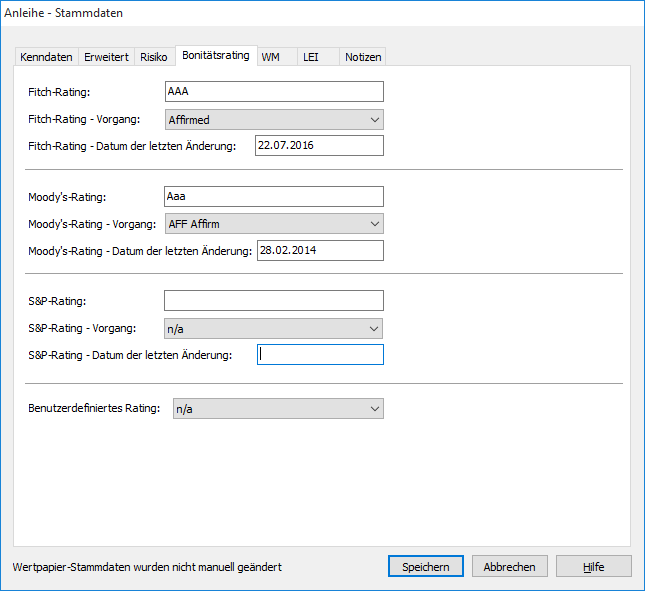Click the empty S&P-Rating field

tap(273, 301)
